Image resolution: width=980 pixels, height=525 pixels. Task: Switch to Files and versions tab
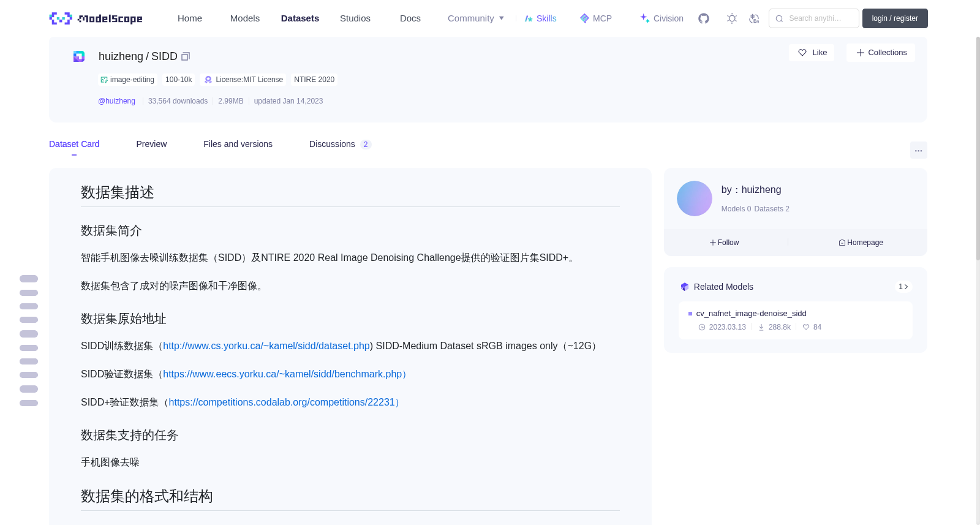point(238,144)
